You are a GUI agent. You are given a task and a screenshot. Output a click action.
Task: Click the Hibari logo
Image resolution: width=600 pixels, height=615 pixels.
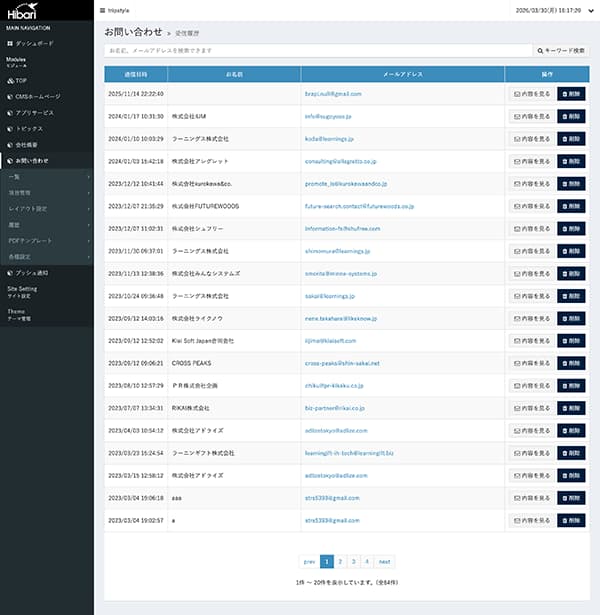22,13
